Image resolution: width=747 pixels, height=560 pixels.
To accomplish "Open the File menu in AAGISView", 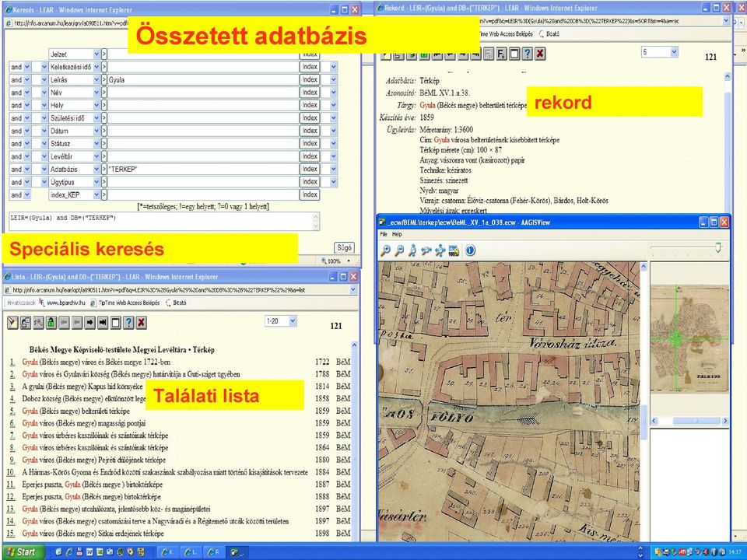I will 384,234.
